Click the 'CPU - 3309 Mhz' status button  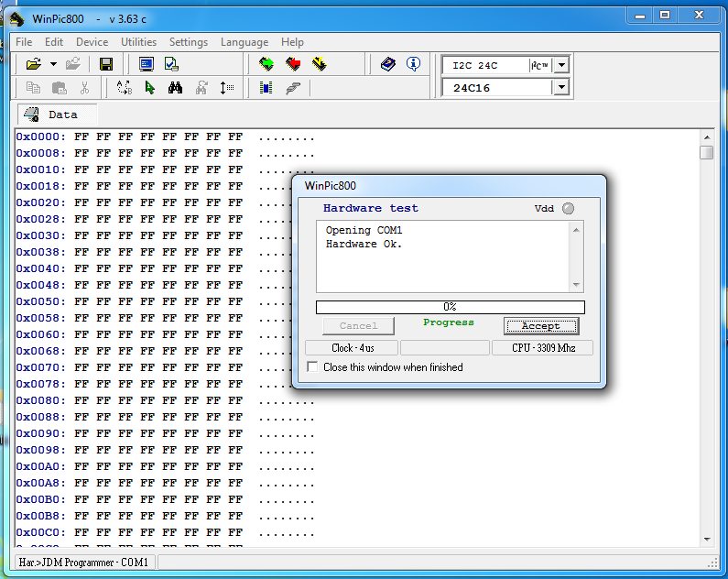click(x=543, y=348)
